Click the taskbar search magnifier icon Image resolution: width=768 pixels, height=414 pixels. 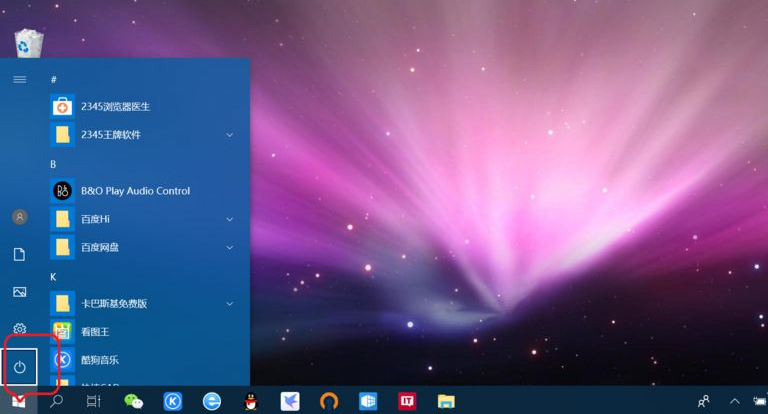tap(57, 401)
